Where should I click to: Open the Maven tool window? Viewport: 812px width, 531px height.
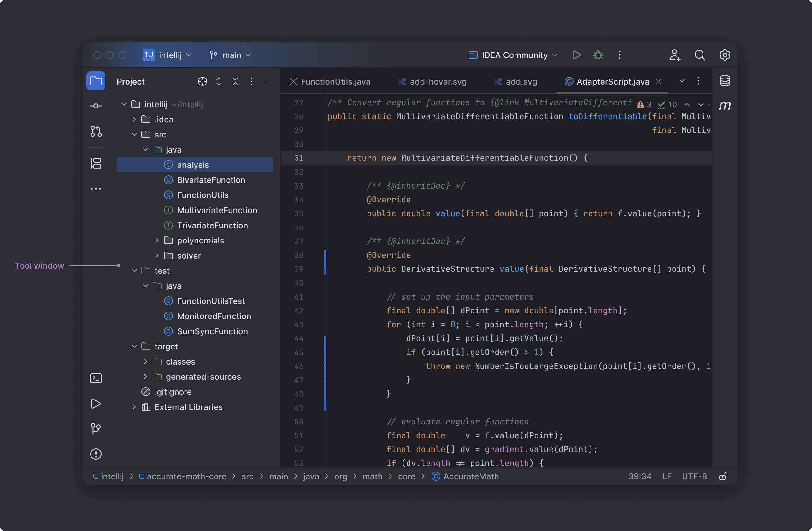click(725, 106)
